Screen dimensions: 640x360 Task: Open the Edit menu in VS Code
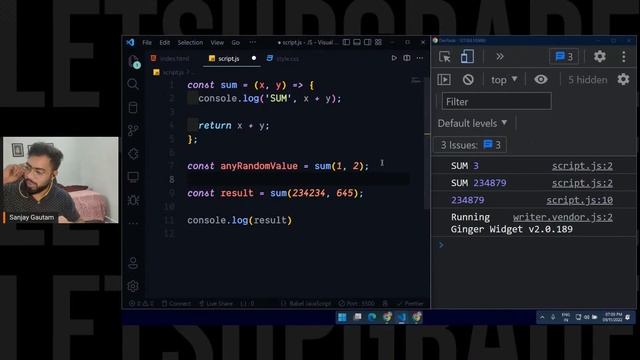(x=164, y=42)
